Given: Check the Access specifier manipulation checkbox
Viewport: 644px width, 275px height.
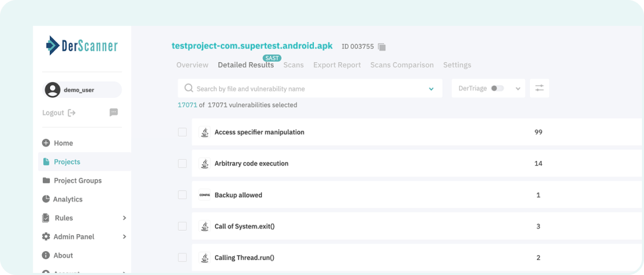Looking at the screenshot, I should [182, 132].
